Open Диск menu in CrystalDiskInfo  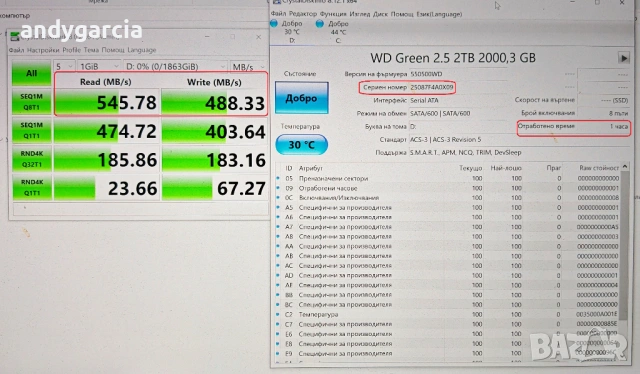click(380, 14)
